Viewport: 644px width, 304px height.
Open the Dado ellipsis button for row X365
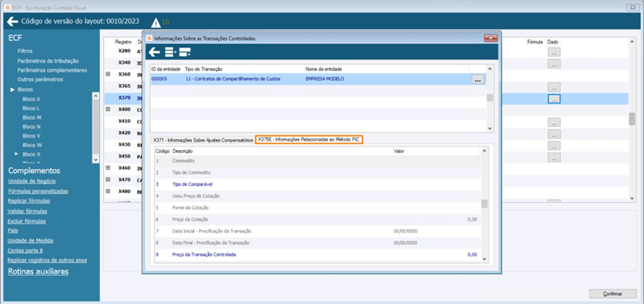pos(554,87)
